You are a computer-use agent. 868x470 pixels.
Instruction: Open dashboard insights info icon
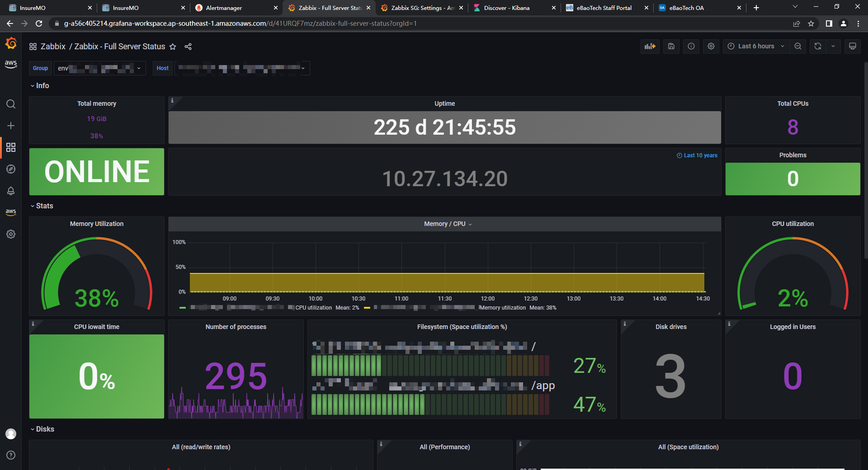point(691,46)
